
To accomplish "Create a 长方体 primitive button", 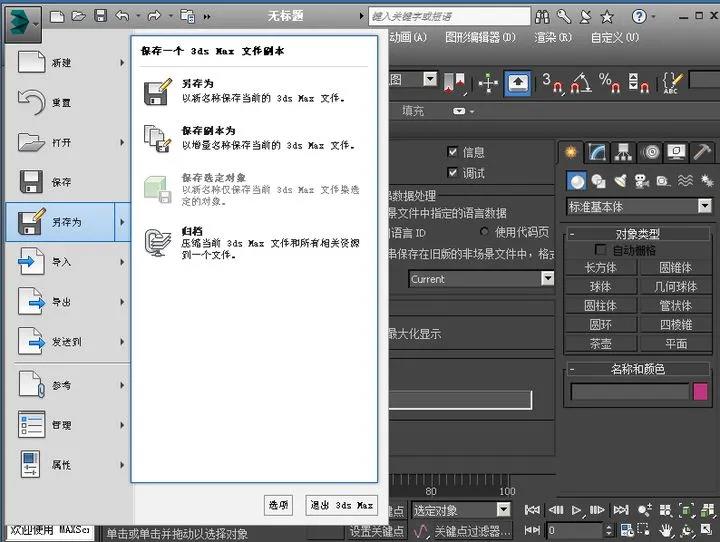I will tap(601, 267).
